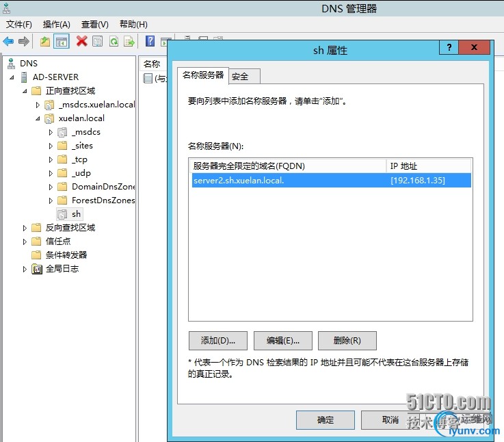
Task: Click the Up one level folder icon
Action: click(45, 42)
